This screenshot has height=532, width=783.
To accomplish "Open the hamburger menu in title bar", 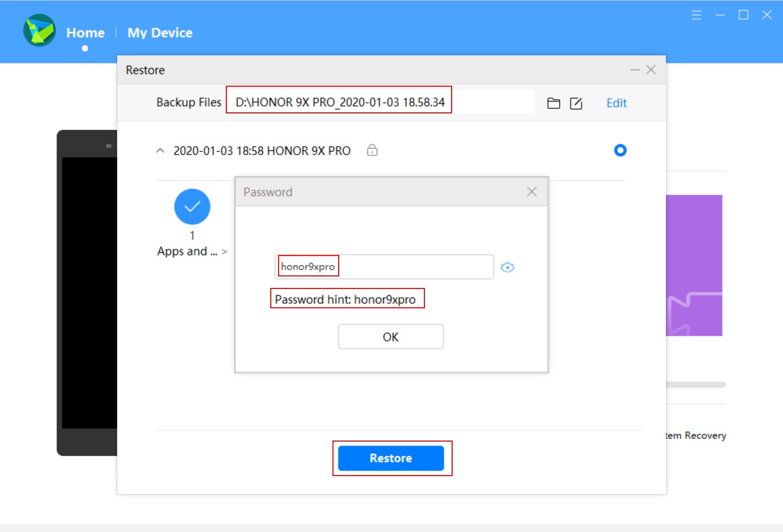I will pos(697,15).
